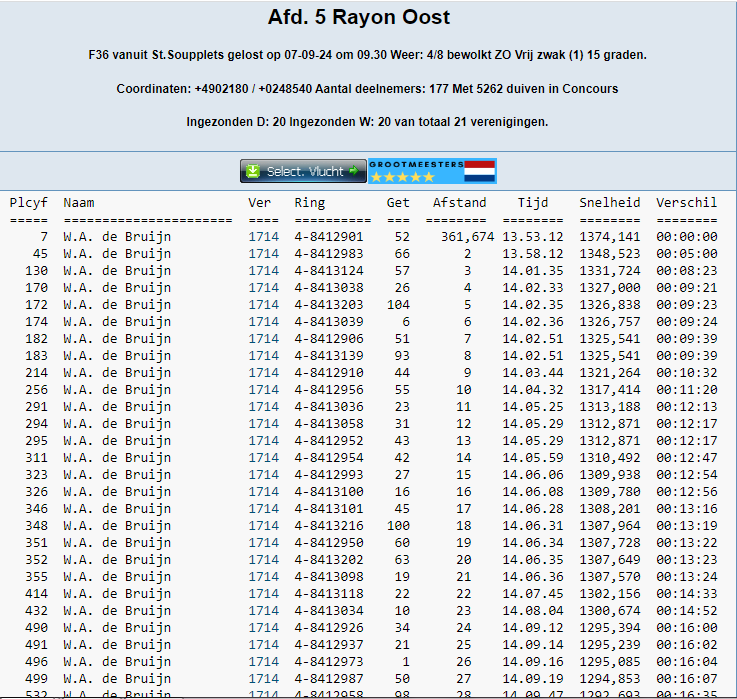Screen dimensions: 737x699
Task: Click the Verschil column header
Action: [687, 203]
